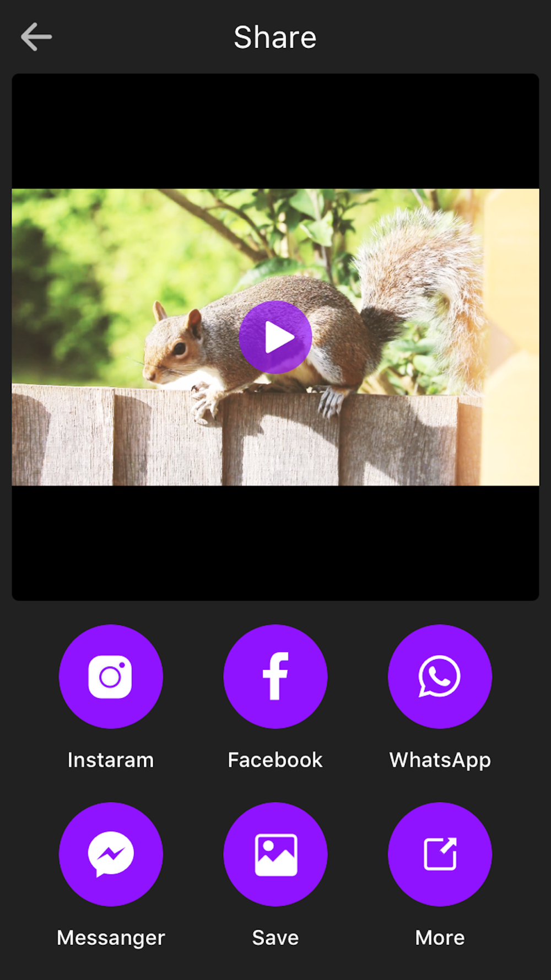The image size is (551, 980).
Task: Click the 'Instaram' text label
Action: 111,760
